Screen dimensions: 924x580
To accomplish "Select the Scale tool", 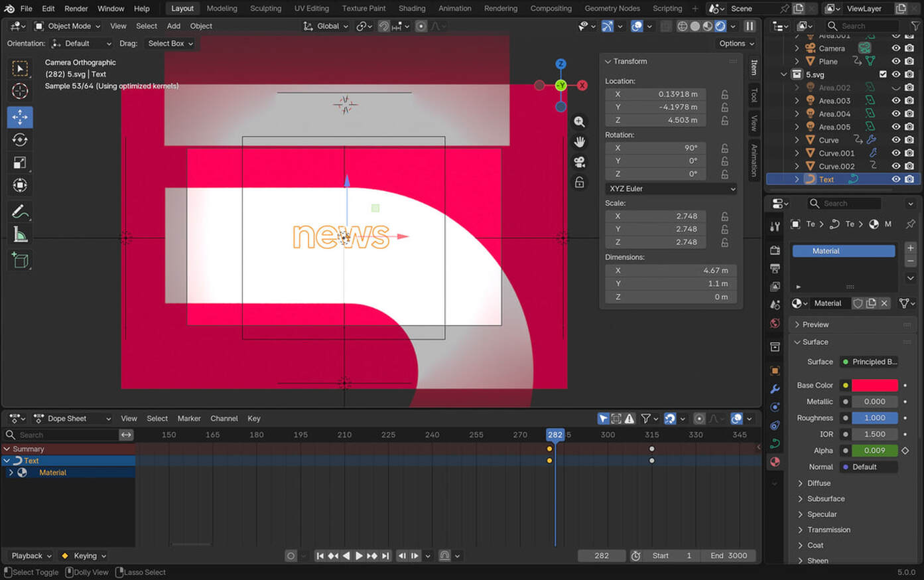I will 20,163.
